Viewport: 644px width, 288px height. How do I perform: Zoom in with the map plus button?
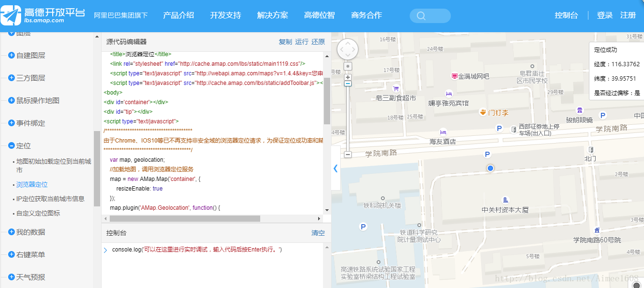(348, 77)
